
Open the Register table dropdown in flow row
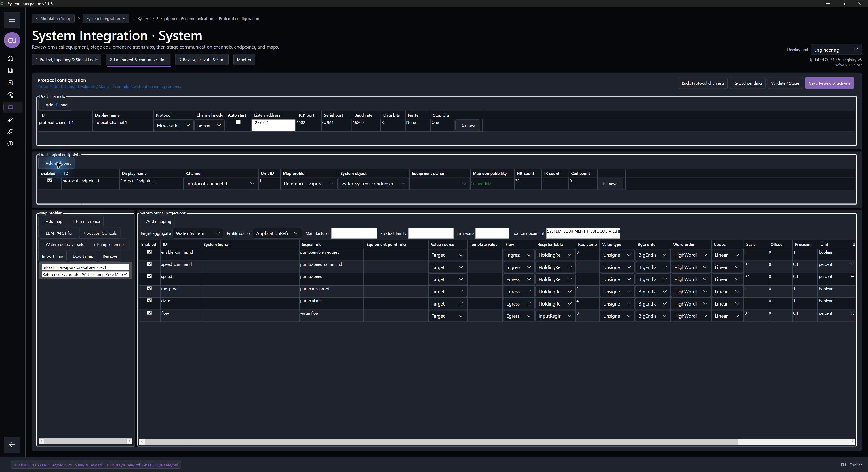point(555,316)
